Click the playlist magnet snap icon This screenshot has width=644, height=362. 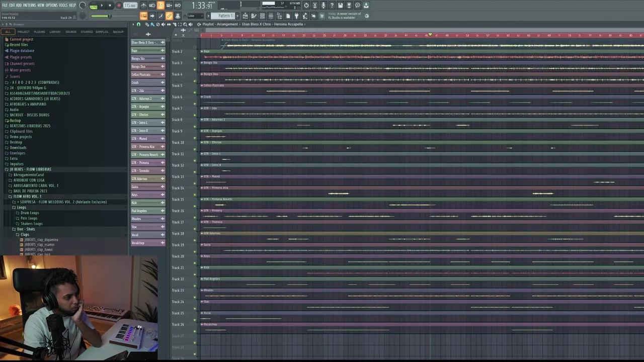(x=138, y=24)
